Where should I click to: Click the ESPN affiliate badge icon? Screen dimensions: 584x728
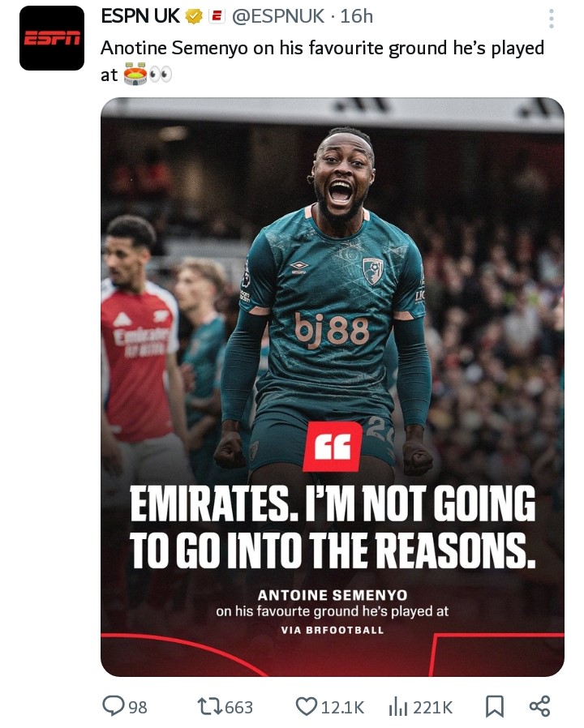(x=216, y=17)
